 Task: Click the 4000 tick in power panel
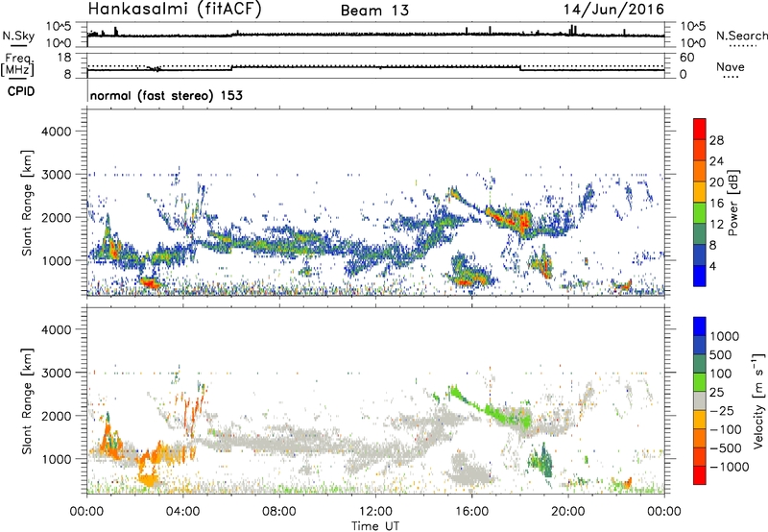57,132
